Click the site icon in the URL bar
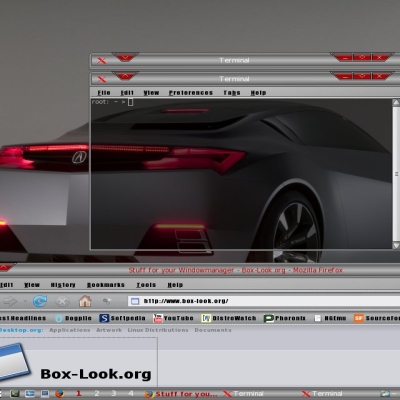Image resolution: width=400 pixels, height=400 pixels. (x=135, y=301)
